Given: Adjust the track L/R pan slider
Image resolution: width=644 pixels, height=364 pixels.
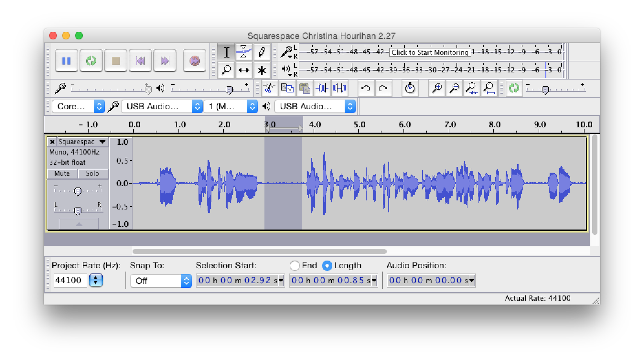Looking at the screenshot, I should click(78, 210).
